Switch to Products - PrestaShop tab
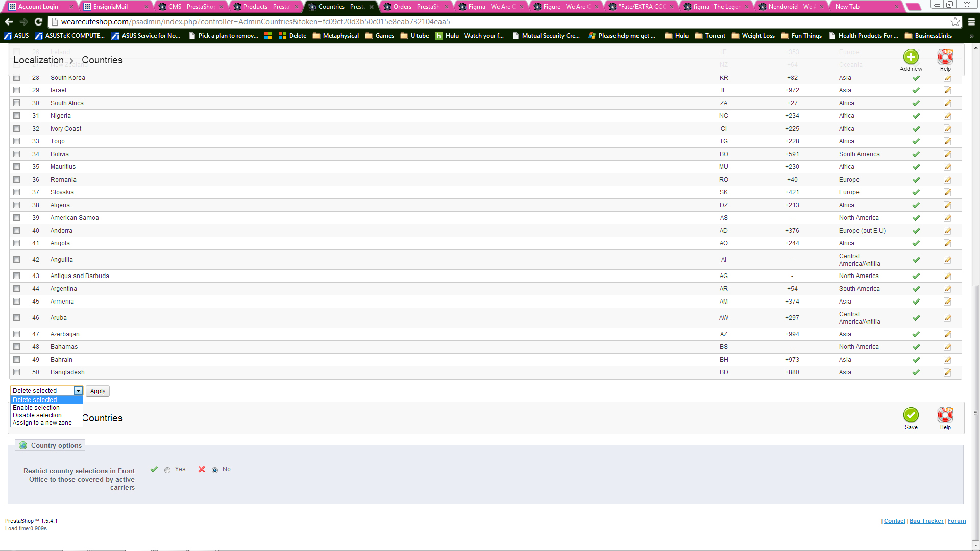 click(x=266, y=7)
